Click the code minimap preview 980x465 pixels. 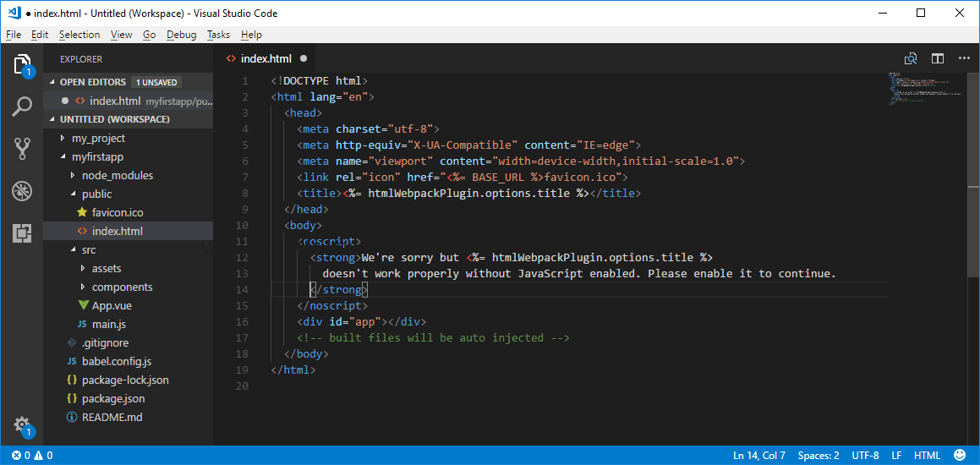tap(925, 89)
